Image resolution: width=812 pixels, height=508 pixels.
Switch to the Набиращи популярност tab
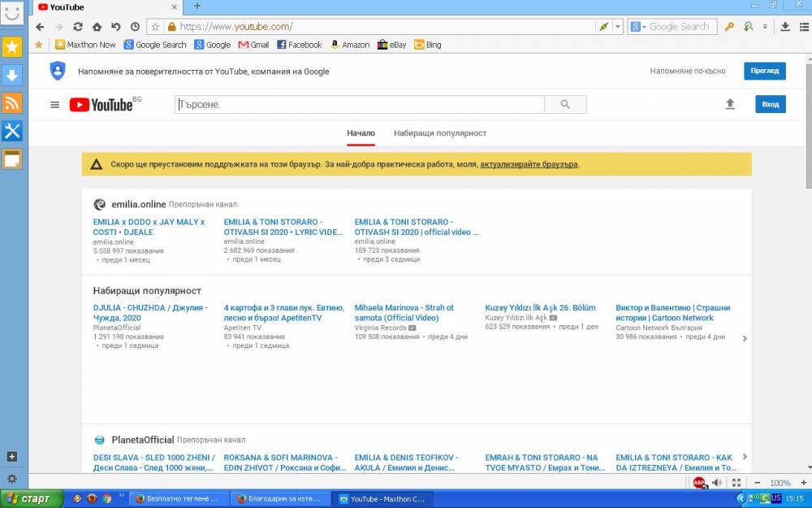tap(440, 133)
